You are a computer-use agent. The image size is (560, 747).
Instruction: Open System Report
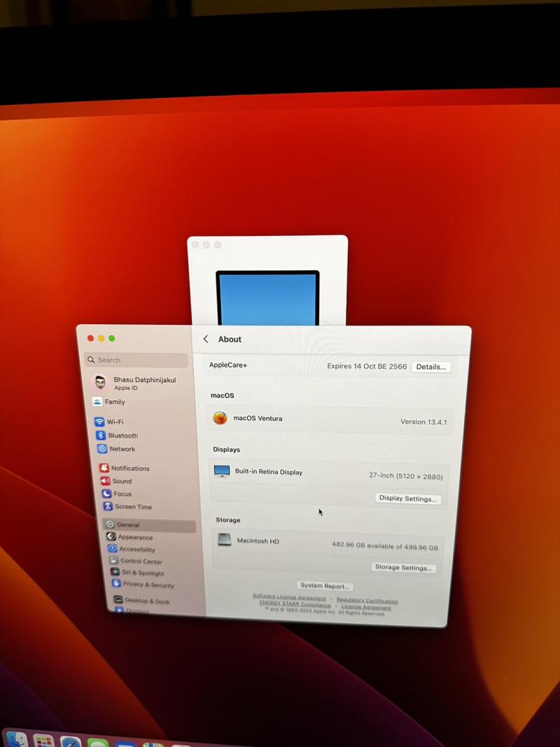coord(324,585)
